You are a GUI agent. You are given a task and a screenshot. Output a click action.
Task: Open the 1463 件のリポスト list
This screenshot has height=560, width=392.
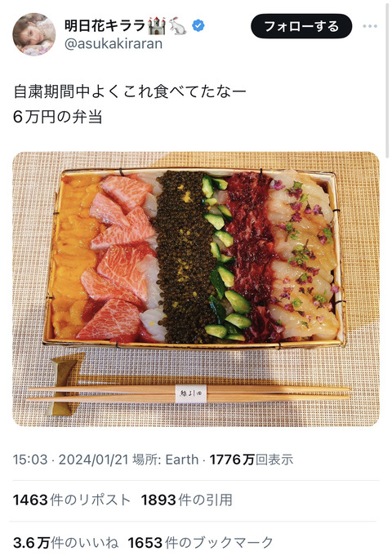click(72, 500)
